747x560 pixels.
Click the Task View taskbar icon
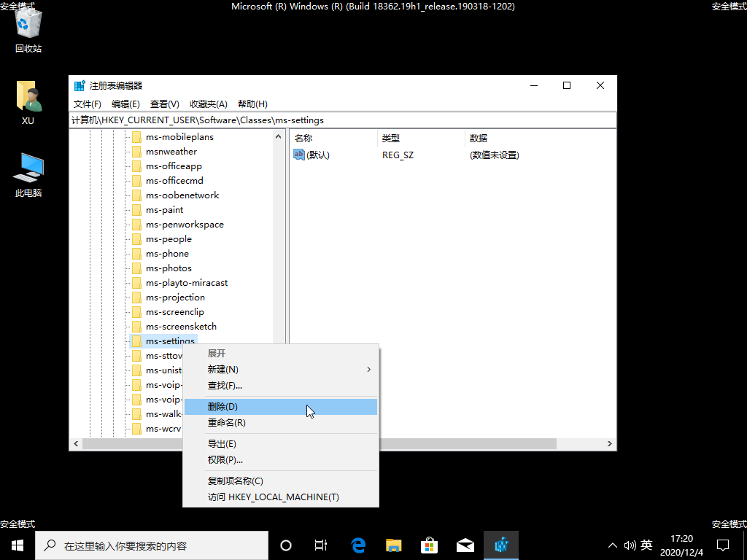[321, 545]
